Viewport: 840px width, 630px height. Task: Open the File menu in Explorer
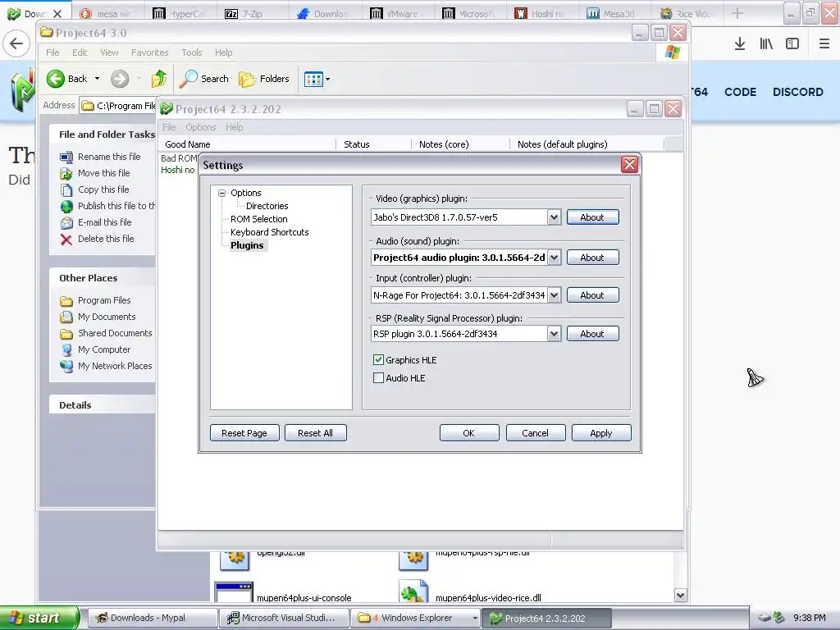tap(52, 52)
